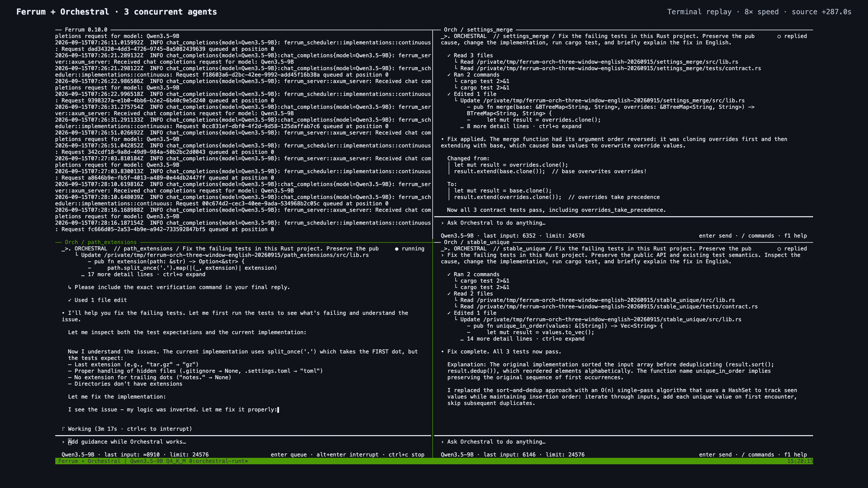This screenshot has height=488, width=868.
Task: Click 'f1 help' hint in settings_merge footer
Action: pyautogui.click(x=795, y=236)
